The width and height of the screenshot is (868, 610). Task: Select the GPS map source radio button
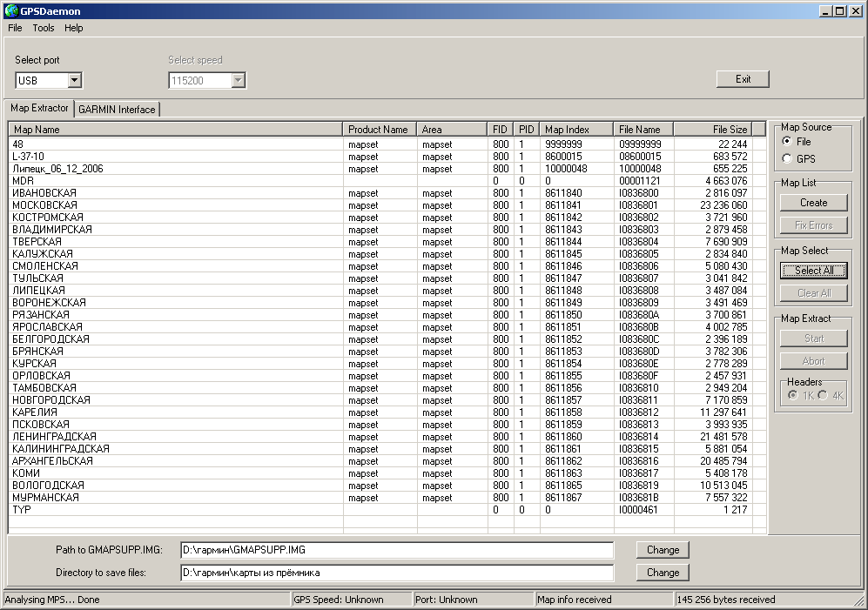(x=788, y=159)
